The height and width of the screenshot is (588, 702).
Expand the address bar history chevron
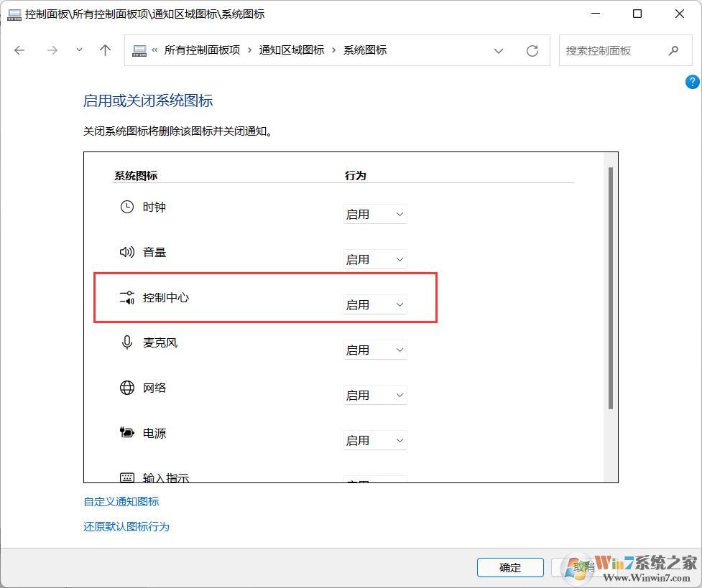coord(499,50)
